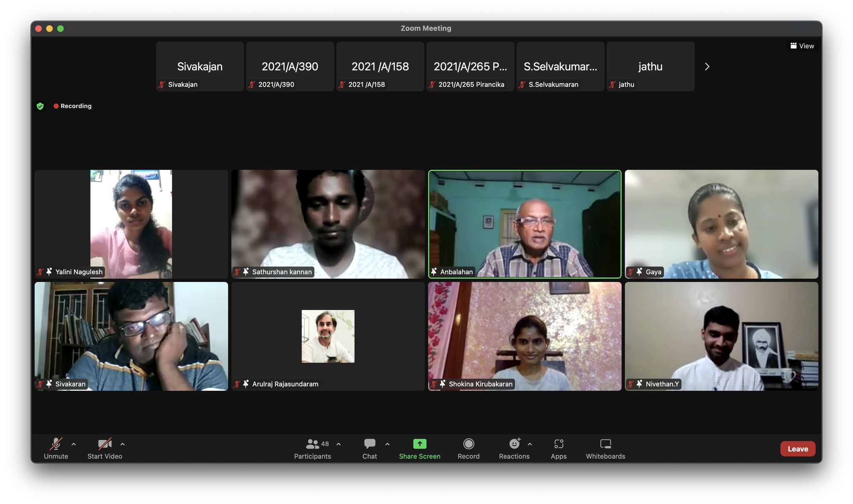Click the red Leave button
The height and width of the screenshot is (504, 853).
[x=798, y=449]
